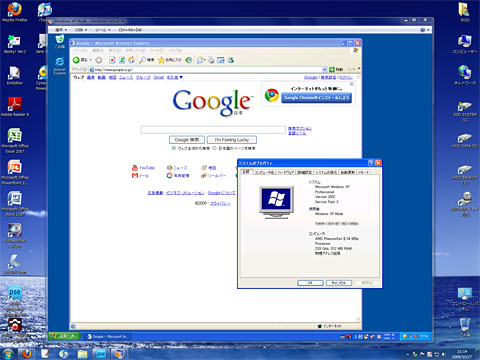The width and height of the screenshot is (480, 360).
Task: Open the USB dropdown in XP Mode toolbar
Action: [x=81, y=30]
